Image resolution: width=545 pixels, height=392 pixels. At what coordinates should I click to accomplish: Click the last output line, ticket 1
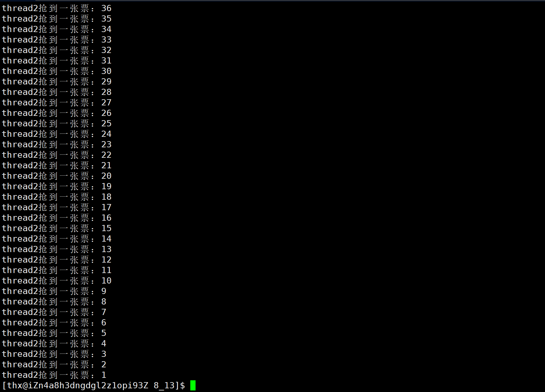tap(54, 375)
